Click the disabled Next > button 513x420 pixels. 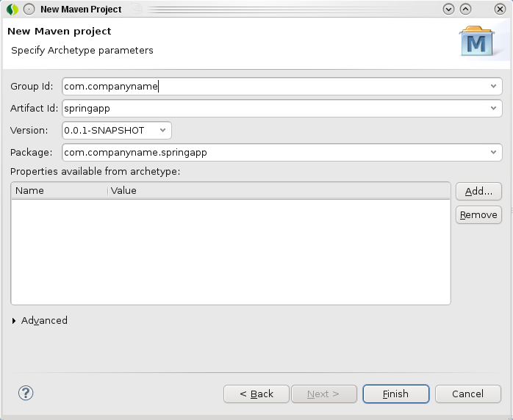[x=324, y=394]
